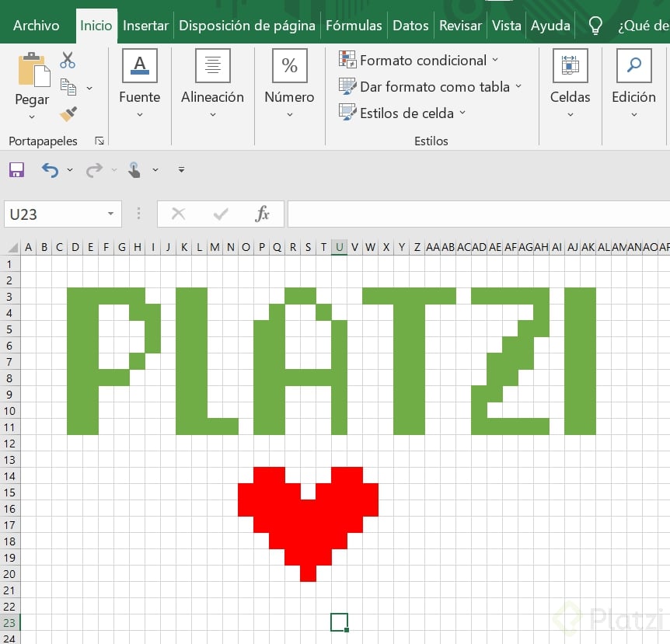Open the Celdas cells group icon
Viewport: 670px width, 644px height.
[x=570, y=65]
